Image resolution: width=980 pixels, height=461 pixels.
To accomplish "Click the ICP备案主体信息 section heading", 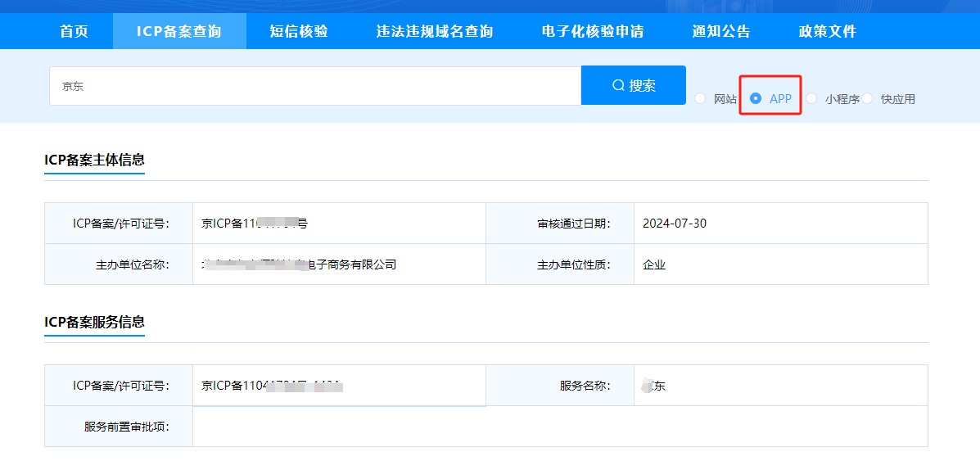I will click(x=94, y=160).
